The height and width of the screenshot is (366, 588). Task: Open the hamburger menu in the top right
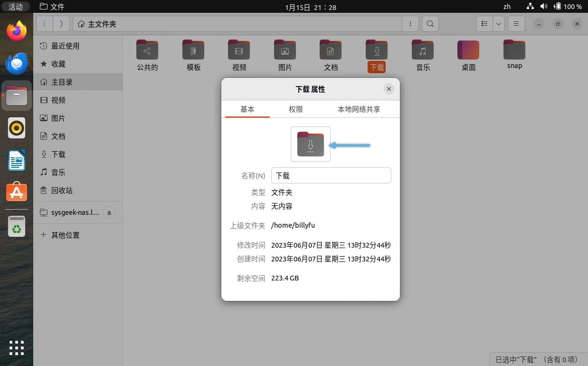516,24
